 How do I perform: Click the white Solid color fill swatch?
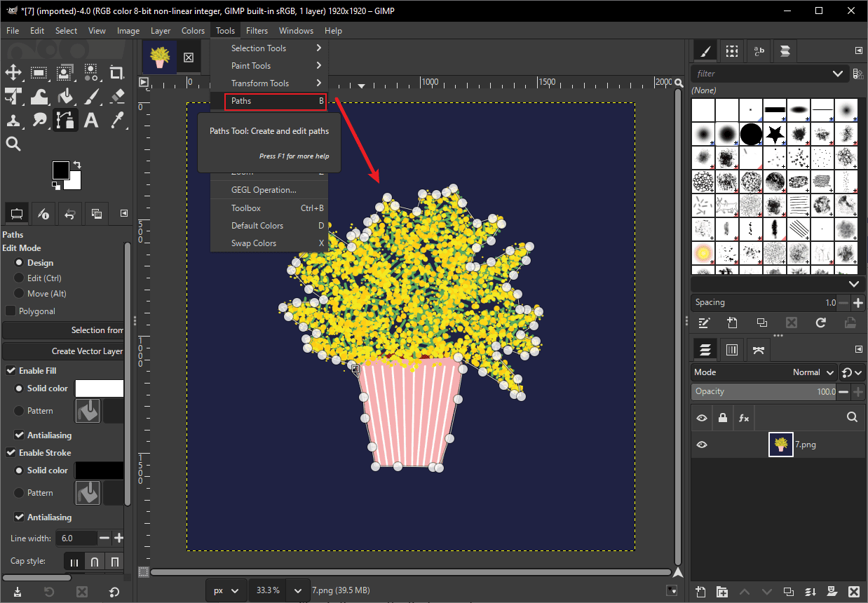[x=99, y=388]
